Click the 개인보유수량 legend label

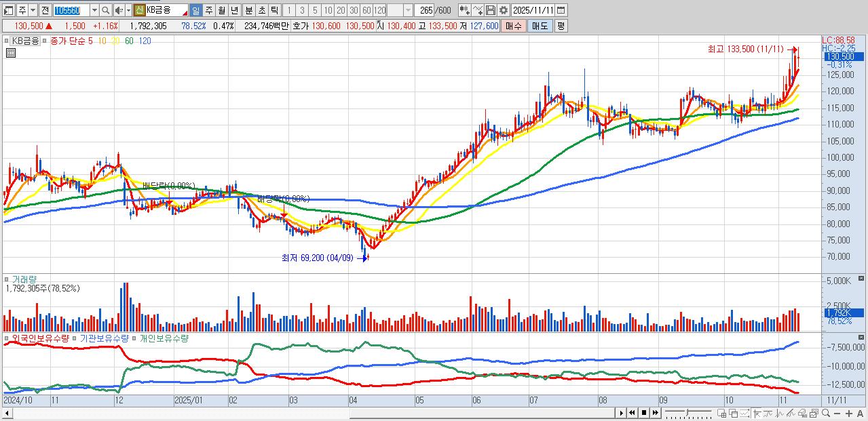tap(163, 338)
